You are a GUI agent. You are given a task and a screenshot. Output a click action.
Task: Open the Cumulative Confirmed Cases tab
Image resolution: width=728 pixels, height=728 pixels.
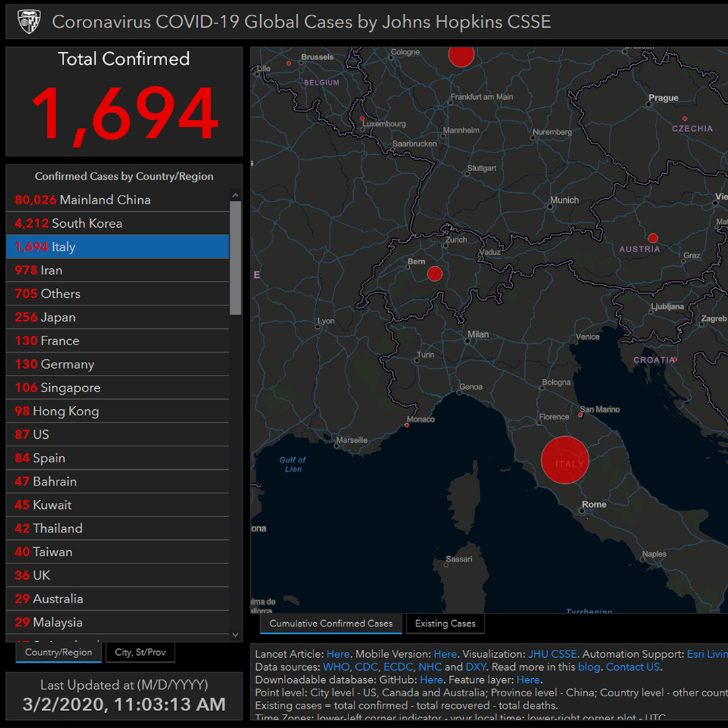[x=331, y=624]
